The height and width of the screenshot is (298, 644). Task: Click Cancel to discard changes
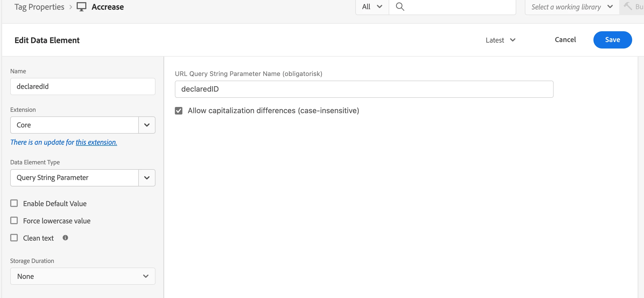pyautogui.click(x=565, y=40)
